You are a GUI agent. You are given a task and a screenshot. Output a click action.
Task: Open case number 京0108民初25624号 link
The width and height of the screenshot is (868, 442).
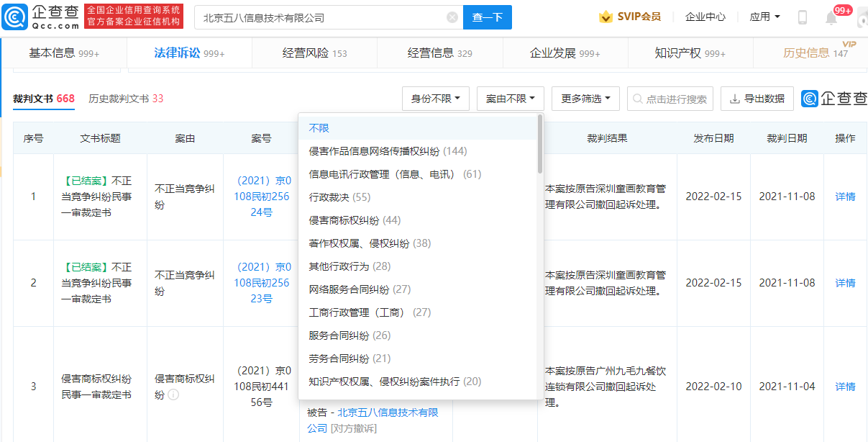pyautogui.click(x=262, y=197)
